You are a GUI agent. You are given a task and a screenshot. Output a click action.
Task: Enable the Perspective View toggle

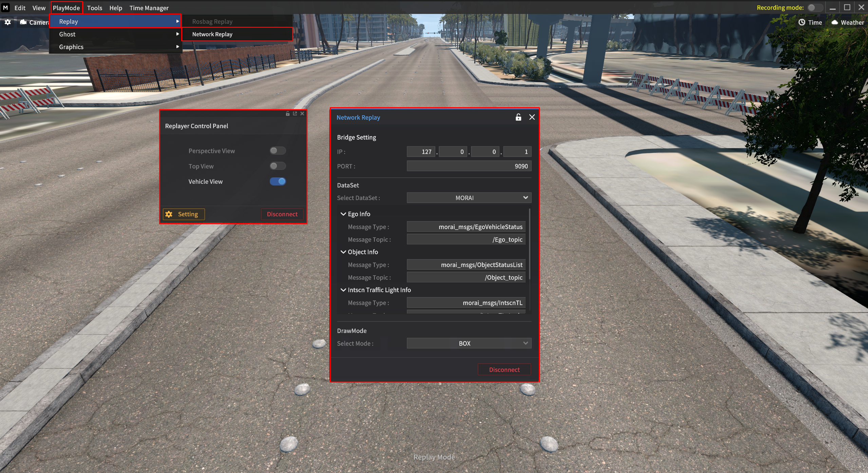(278, 151)
